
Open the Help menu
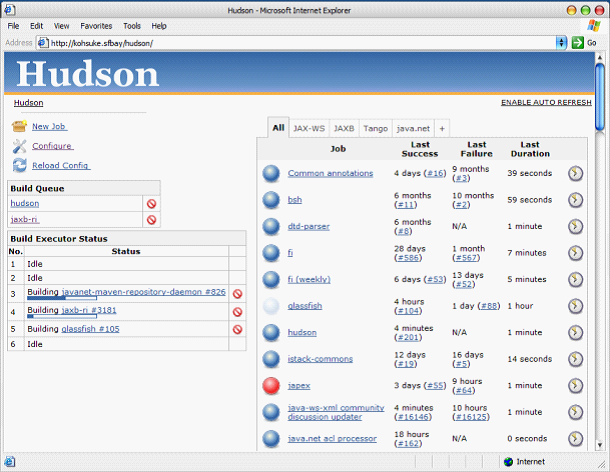[x=159, y=26]
